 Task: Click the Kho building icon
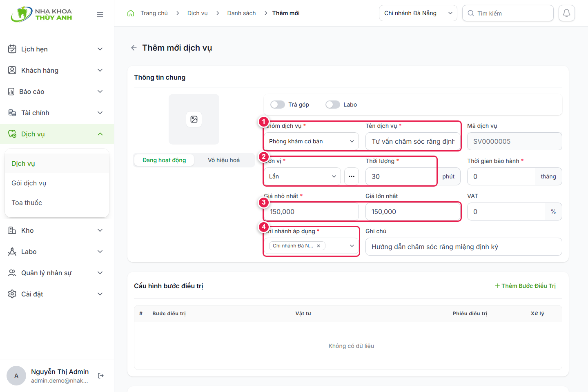(x=12, y=230)
